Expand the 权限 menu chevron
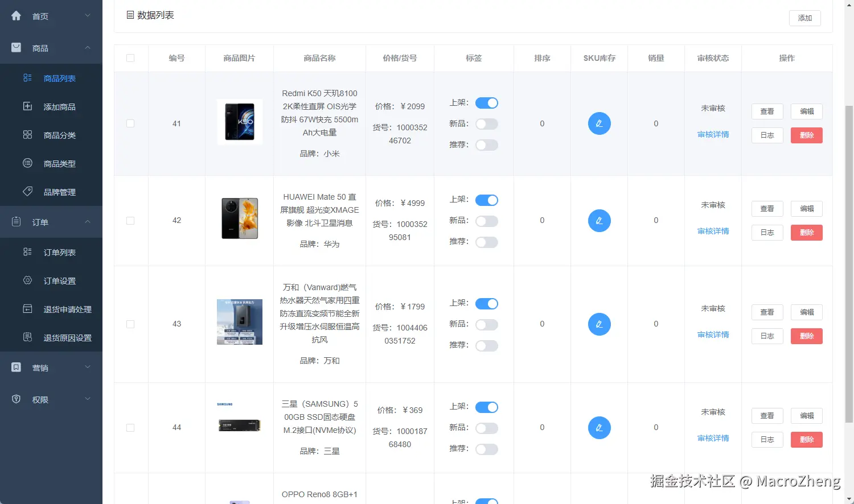 coord(88,399)
